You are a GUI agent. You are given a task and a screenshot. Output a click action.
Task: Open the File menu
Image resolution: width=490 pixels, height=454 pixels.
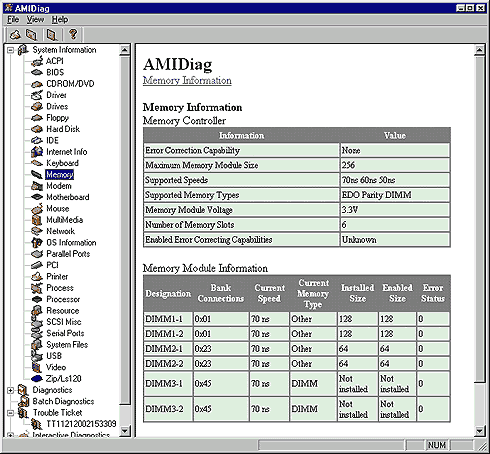pos(13,20)
